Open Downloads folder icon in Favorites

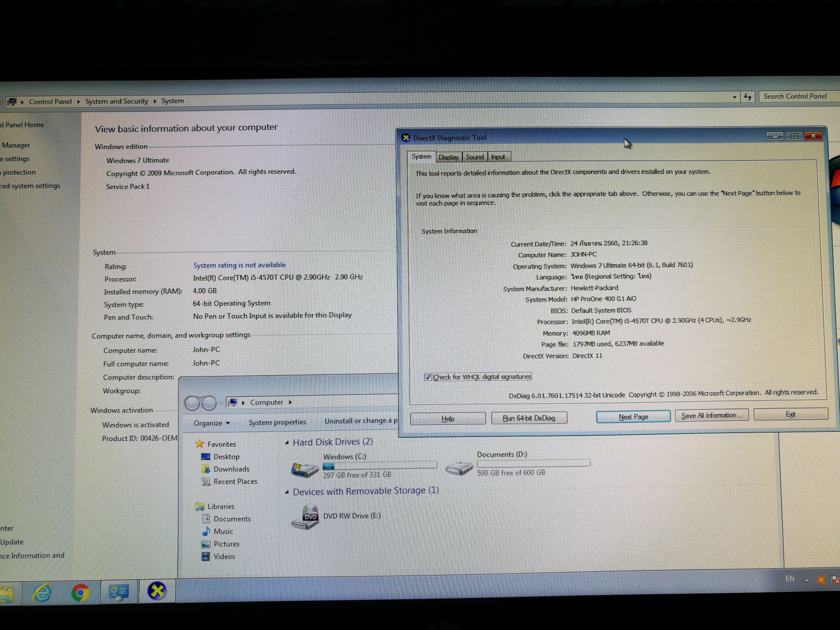tap(206, 469)
